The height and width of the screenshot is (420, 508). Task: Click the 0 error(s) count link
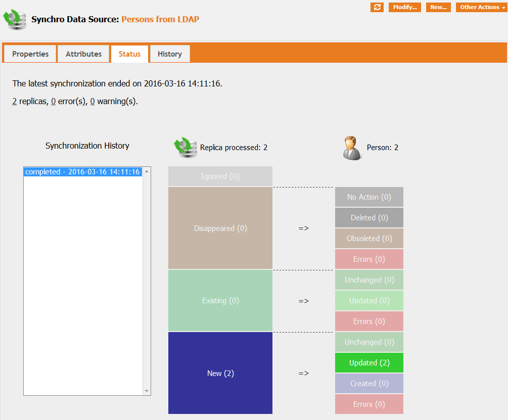[54, 101]
